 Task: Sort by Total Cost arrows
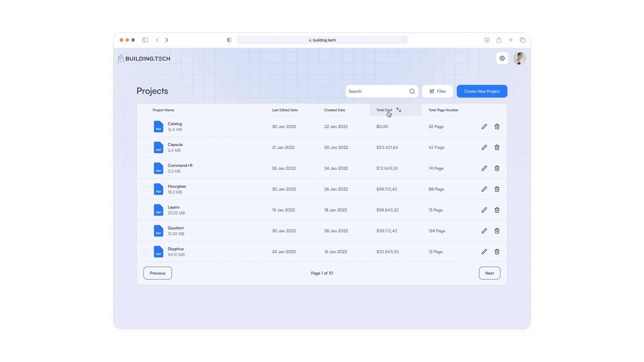click(x=399, y=110)
